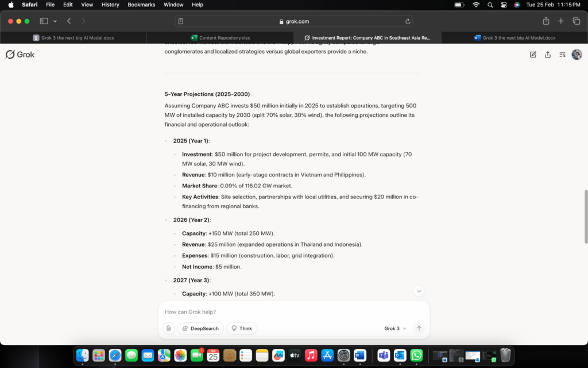Viewport: 588px width, 368px height.
Task: Start a new chat with compose icon
Action: click(x=533, y=55)
